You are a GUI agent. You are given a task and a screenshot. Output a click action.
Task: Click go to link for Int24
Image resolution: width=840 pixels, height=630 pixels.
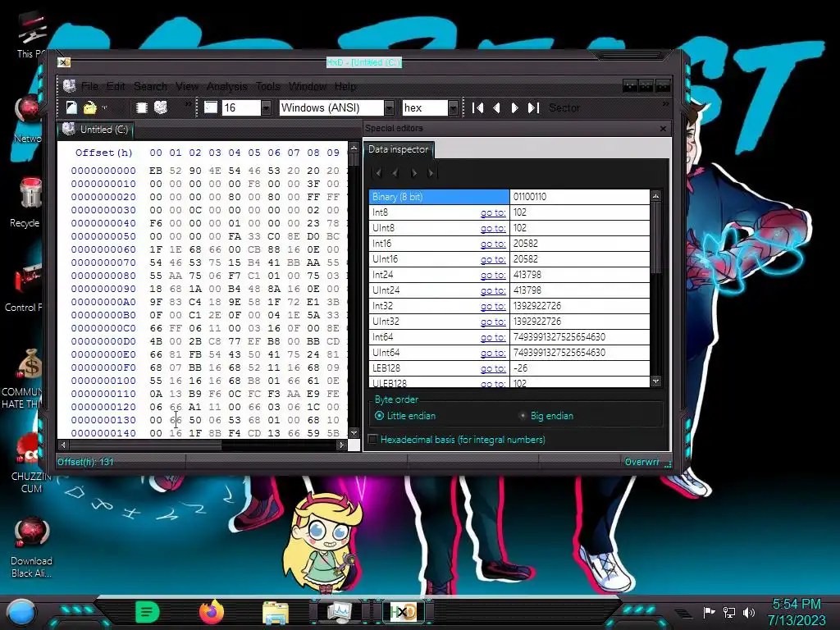(x=493, y=275)
